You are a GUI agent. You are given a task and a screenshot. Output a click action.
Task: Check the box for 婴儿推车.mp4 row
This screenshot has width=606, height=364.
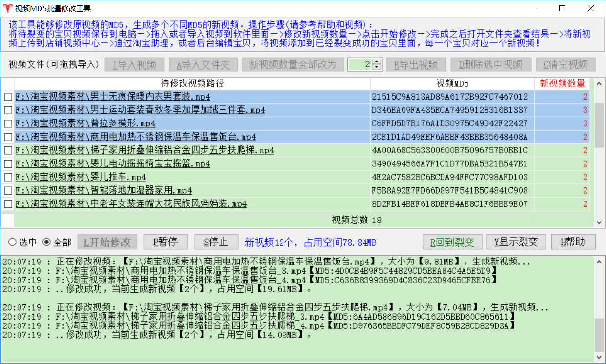click(x=8, y=177)
